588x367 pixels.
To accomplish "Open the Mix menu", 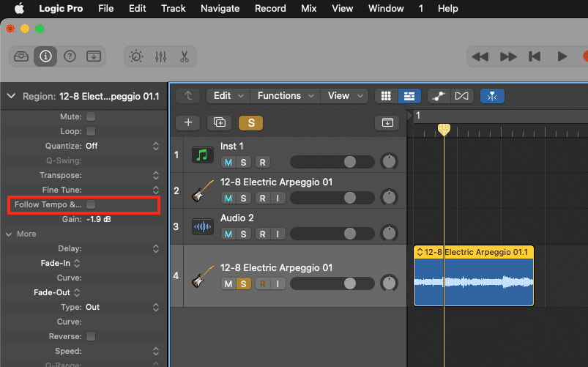I will tap(309, 8).
